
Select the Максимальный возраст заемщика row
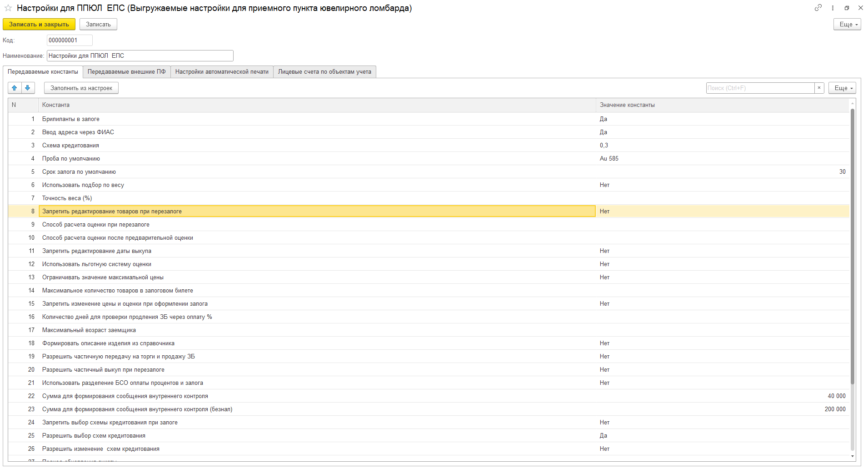point(429,330)
